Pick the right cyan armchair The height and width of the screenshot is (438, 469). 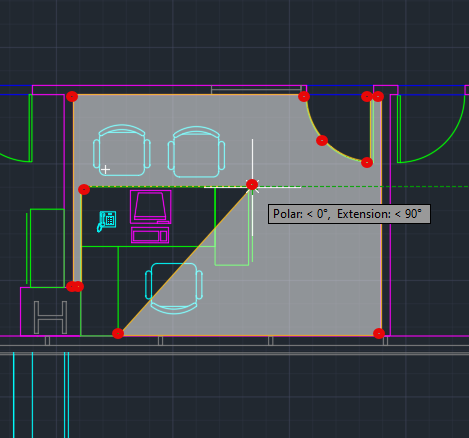[196, 152]
